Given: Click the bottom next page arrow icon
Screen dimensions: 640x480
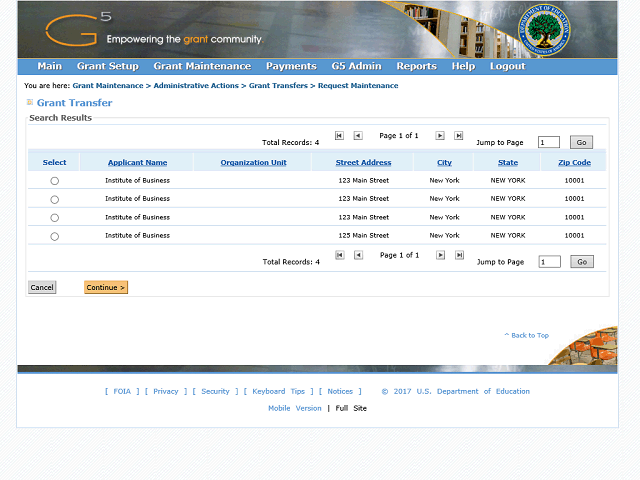Looking at the screenshot, I should click(440, 255).
